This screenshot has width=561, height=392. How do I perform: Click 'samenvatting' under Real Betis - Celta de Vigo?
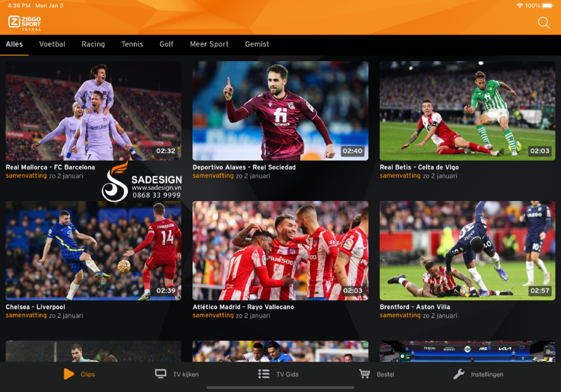pos(400,176)
